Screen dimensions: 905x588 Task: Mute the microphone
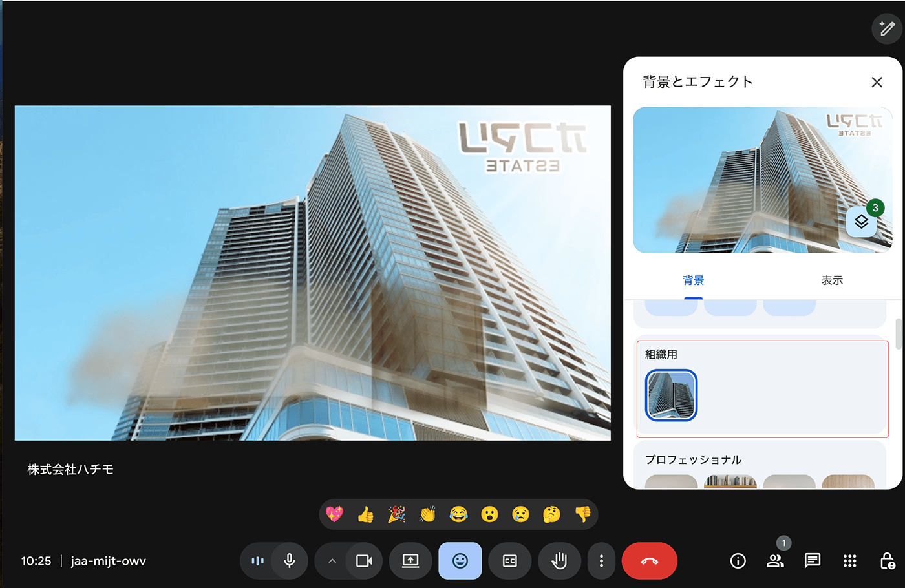pos(290,561)
